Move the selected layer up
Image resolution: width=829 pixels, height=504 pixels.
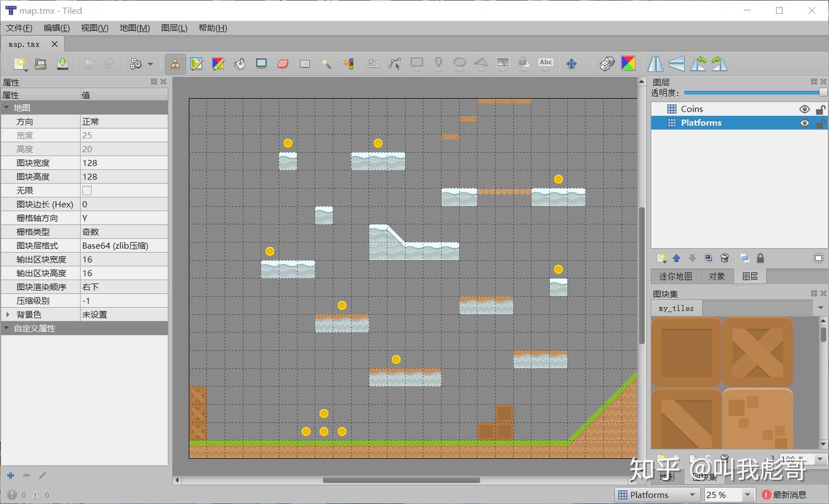pos(677,259)
